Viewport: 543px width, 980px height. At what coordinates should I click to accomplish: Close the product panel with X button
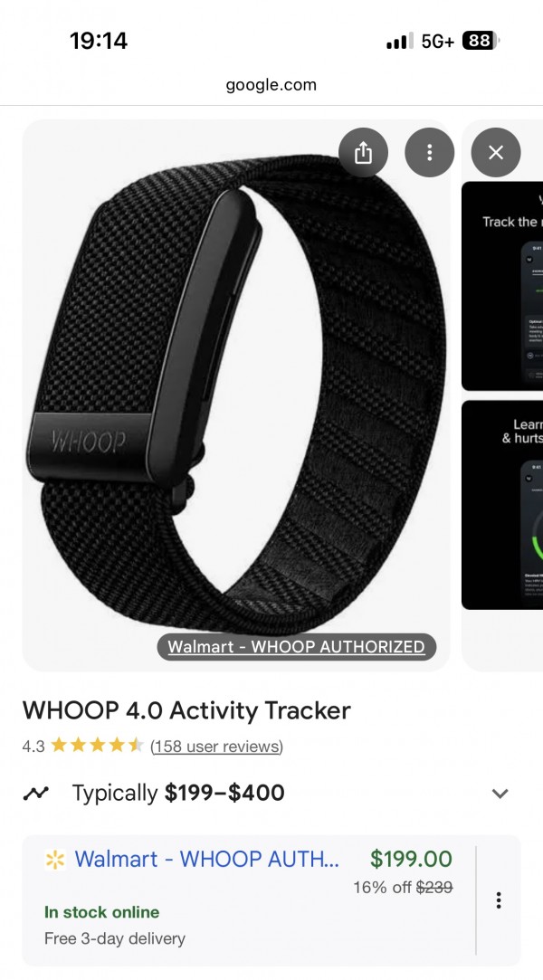(x=496, y=153)
